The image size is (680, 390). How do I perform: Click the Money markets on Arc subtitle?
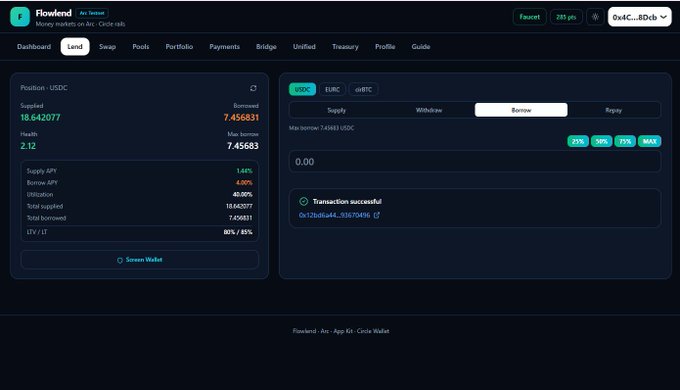[x=80, y=24]
